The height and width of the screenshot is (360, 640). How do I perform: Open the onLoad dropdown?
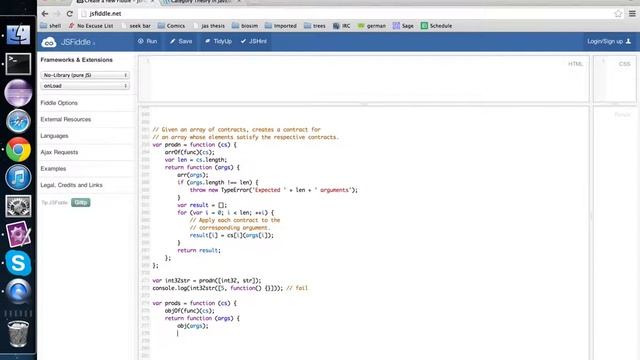[85, 86]
